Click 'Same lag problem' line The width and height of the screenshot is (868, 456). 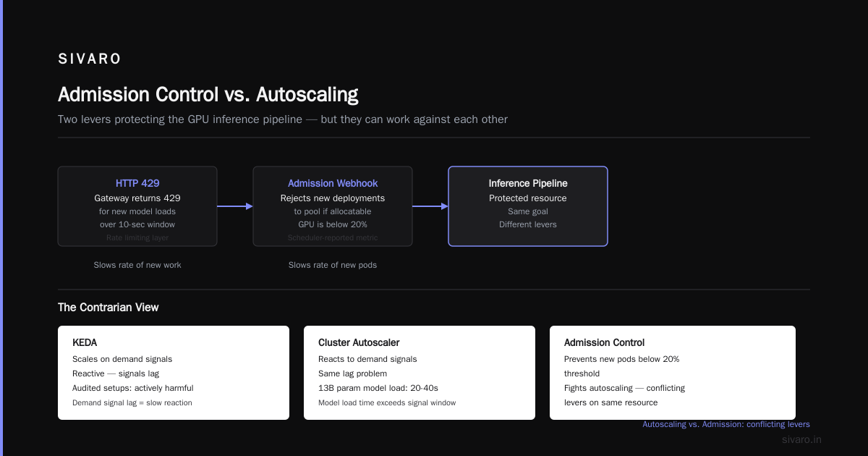(x=353, y=373)
